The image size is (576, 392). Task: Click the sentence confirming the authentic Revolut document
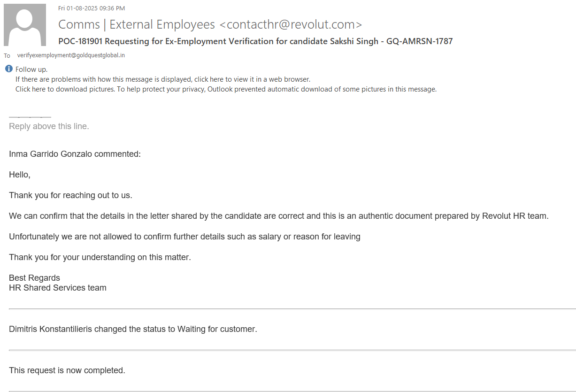tap(278, 216)
